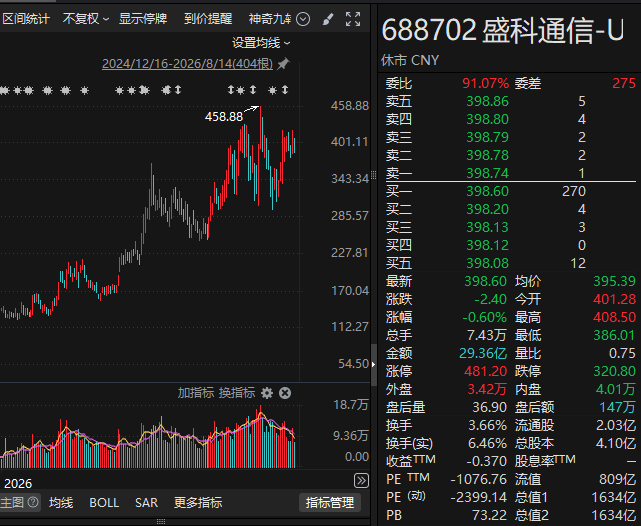Click the date range 2024/12/16-2026/8/14 link
The image size is (641, 526).
[x=187, y=64]
